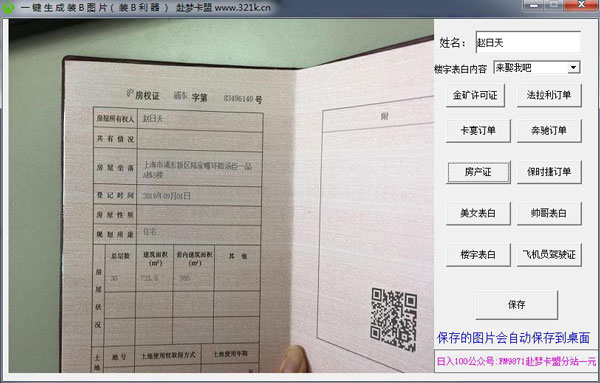Focus the 姓名 name input field
Image resolution: width=600 pixels, height=383 pixels.
click(x=528, y=42)
